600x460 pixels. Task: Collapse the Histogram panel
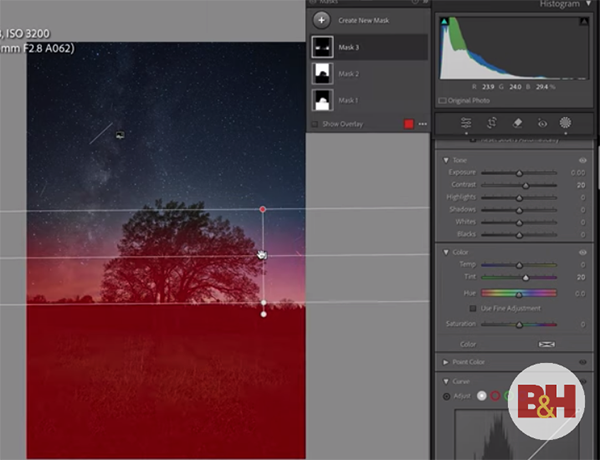coord(589,4)
